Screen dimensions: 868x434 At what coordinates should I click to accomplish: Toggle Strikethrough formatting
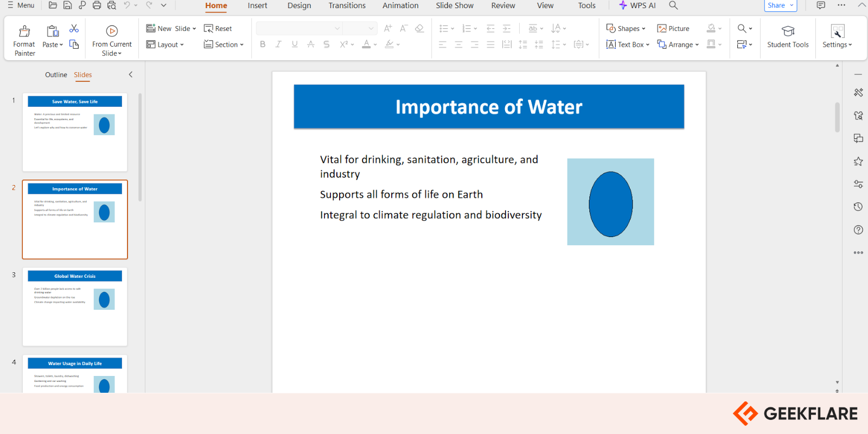point(310,44)
